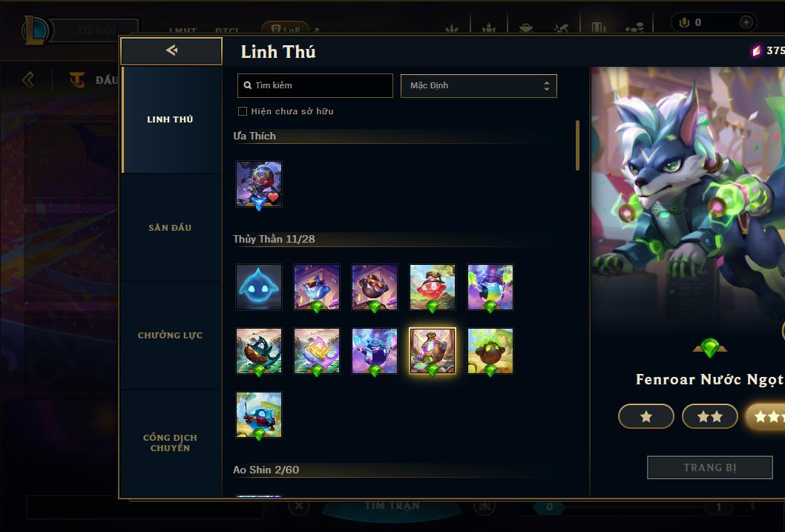Image resolution: width=785 pixels, height=532 pixels.
Task: Select the favorited Little Legend with heart
Action: pyautogui.click(x=259, y=184)
